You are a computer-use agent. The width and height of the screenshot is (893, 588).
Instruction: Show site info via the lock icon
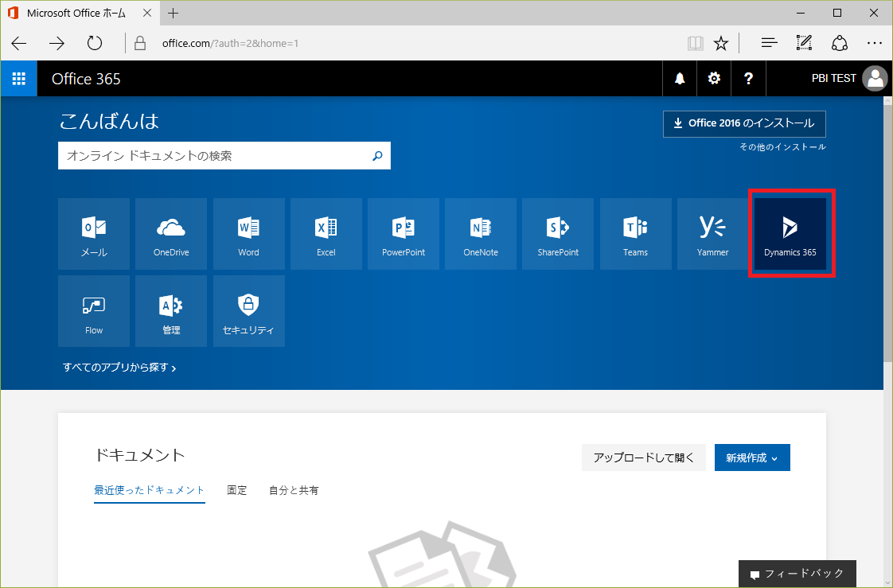click(140, 43)
